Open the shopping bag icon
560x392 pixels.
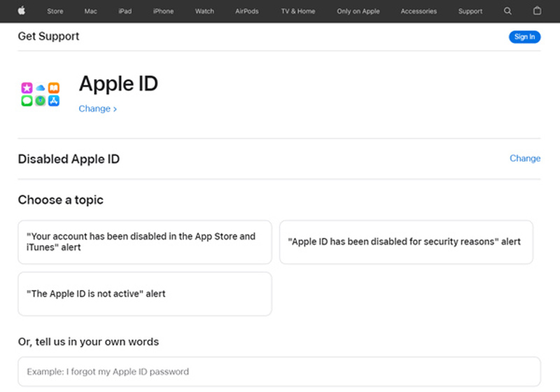click(537, 11)
